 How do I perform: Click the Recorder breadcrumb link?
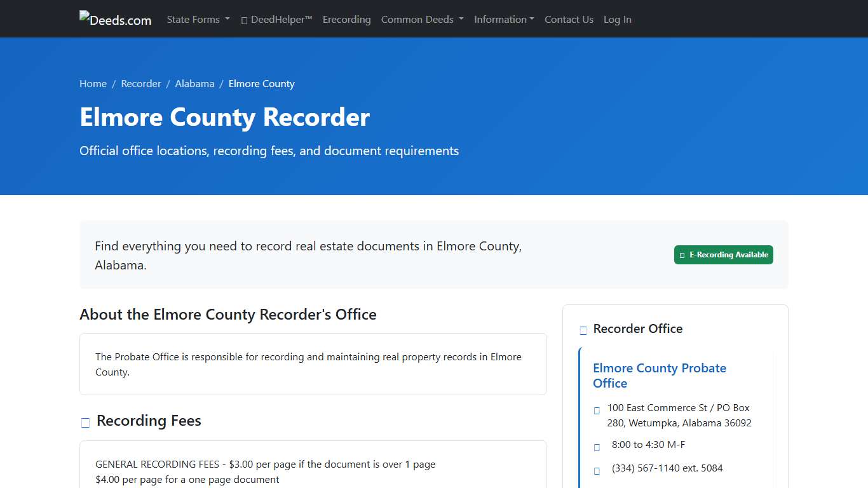click(141, 83)
